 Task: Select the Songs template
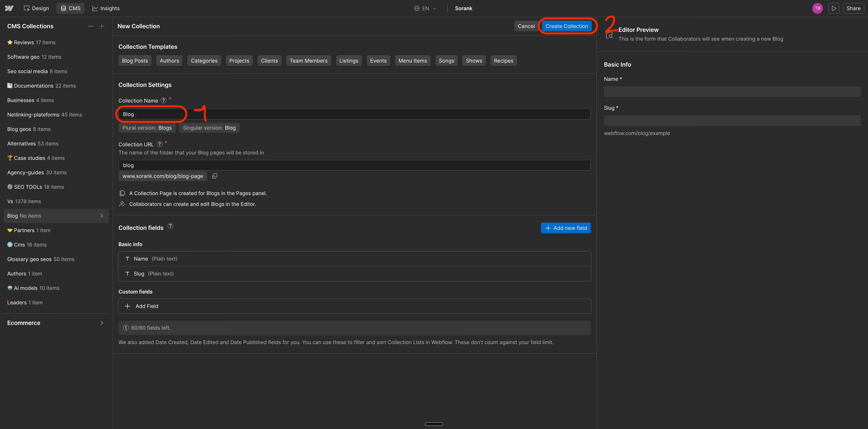click(x=446, y=61)
